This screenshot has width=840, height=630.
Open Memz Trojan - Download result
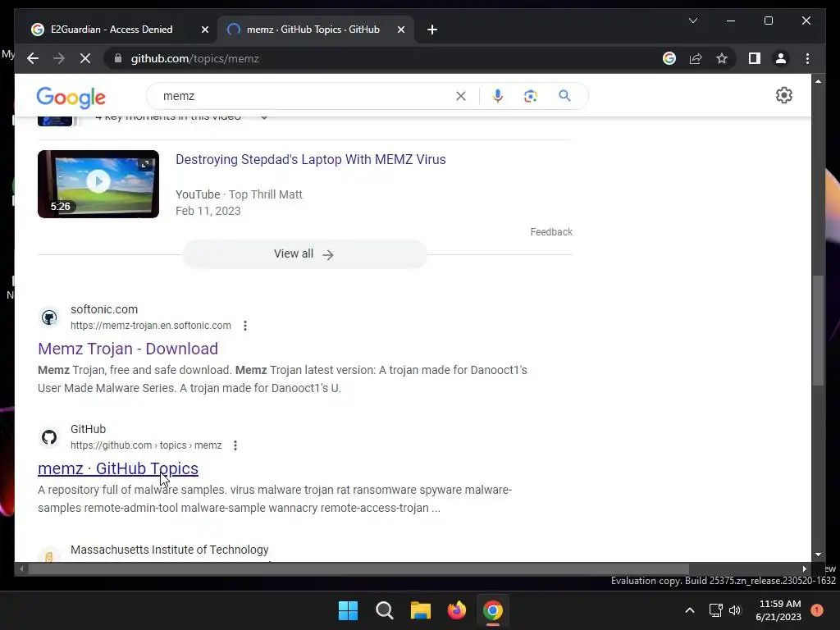coord(128,349)
